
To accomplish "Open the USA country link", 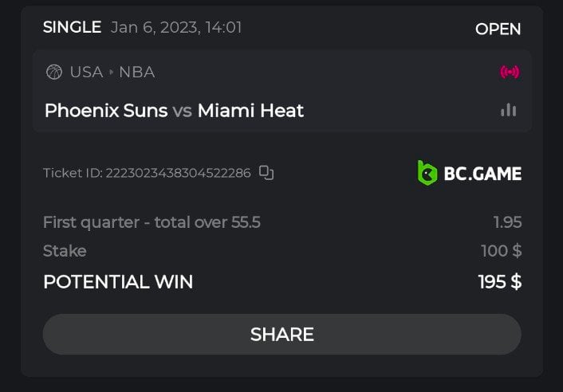I will (86, 73).
